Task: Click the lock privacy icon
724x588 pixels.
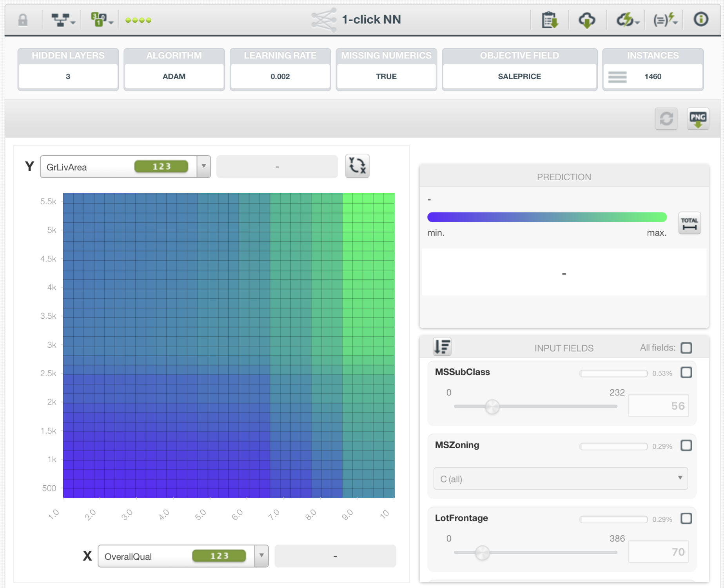Action: point(23,20)
